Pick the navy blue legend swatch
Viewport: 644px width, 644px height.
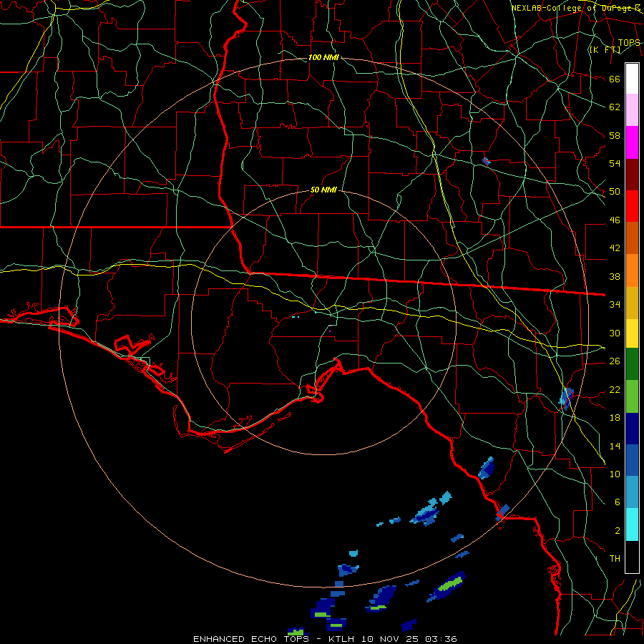click(632, 429)
